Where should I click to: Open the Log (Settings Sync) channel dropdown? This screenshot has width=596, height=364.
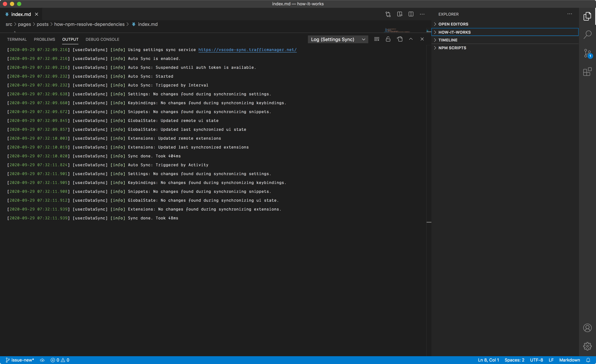tap(338, 39)
